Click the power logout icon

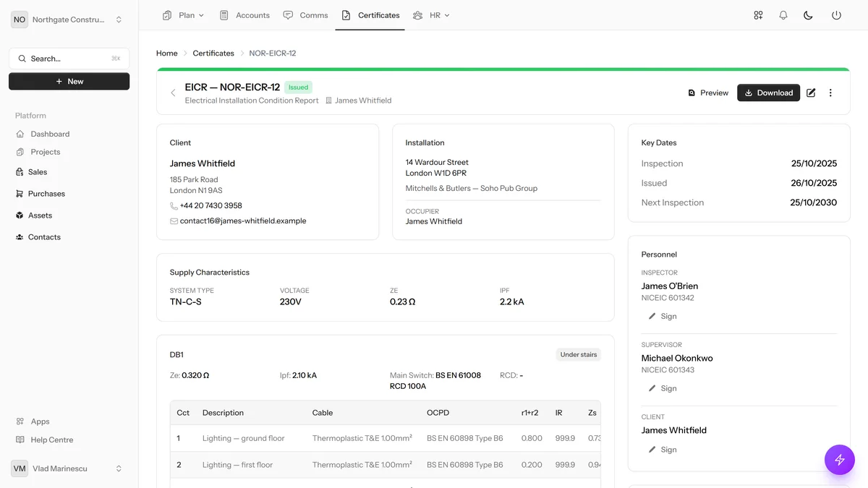(836, 15)
